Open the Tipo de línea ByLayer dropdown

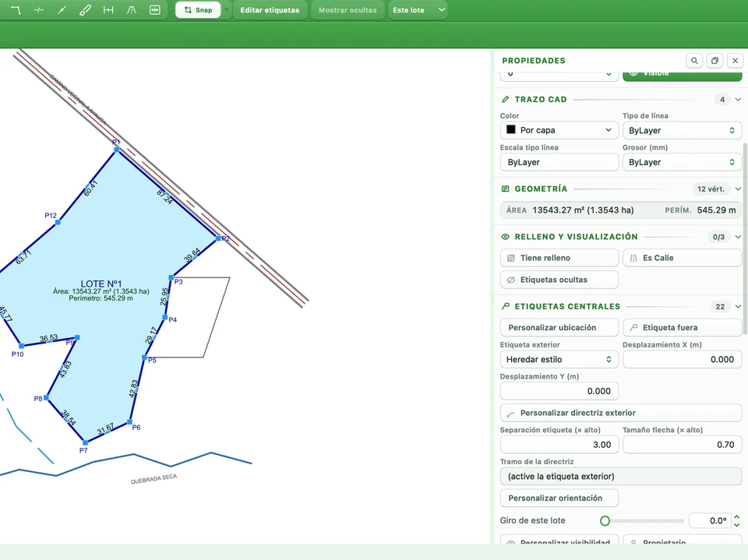coord(683,130)
